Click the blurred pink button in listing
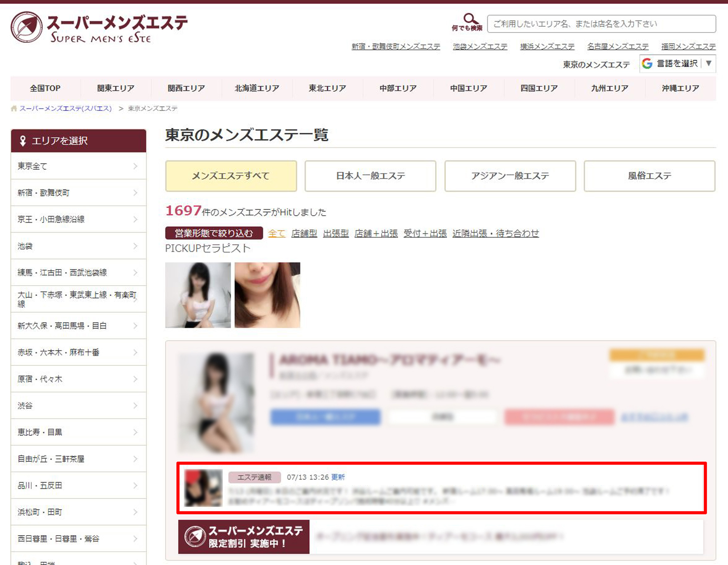728x565 pixels. tap(559, 417)
